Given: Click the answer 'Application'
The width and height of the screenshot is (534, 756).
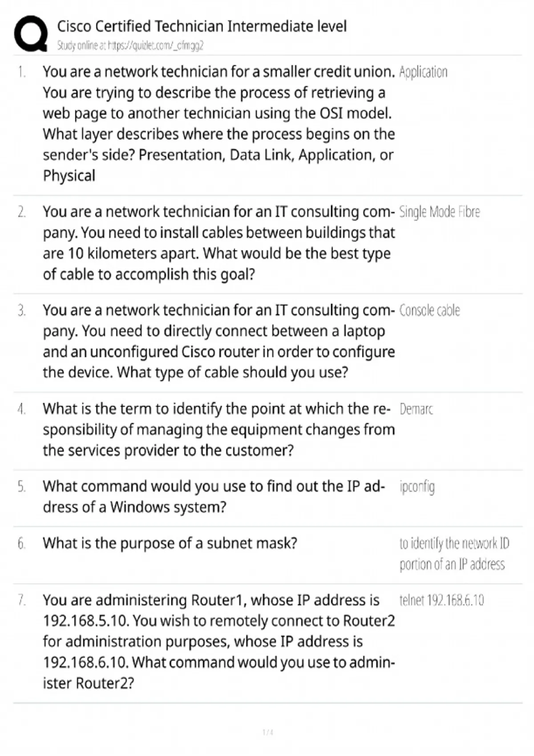Looking at the screenshot, I should tap(423, 72).
